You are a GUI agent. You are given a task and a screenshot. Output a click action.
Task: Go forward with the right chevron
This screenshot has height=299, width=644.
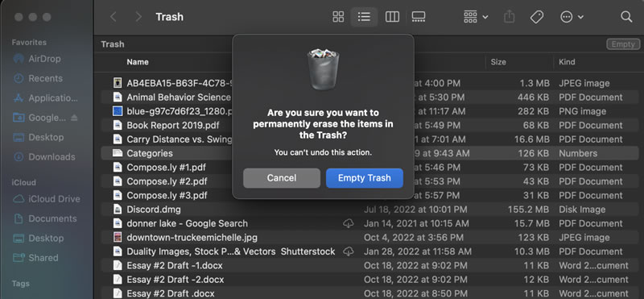pos(138,17)
